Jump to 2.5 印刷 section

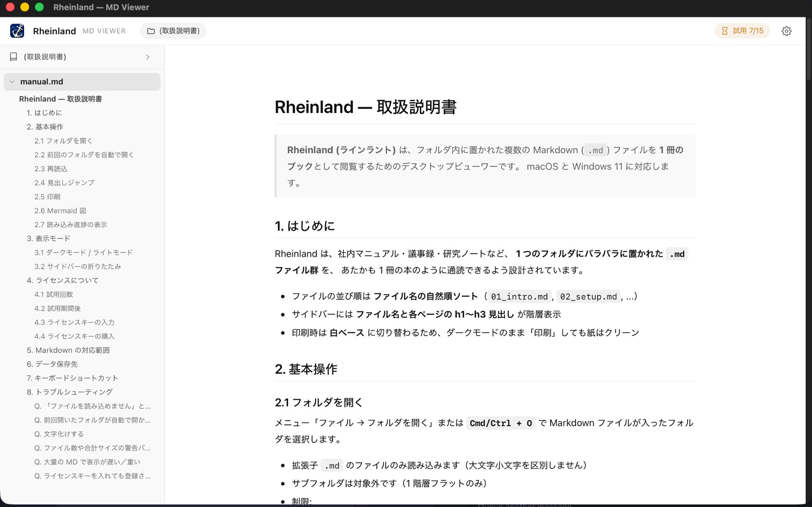pos(47,196)
